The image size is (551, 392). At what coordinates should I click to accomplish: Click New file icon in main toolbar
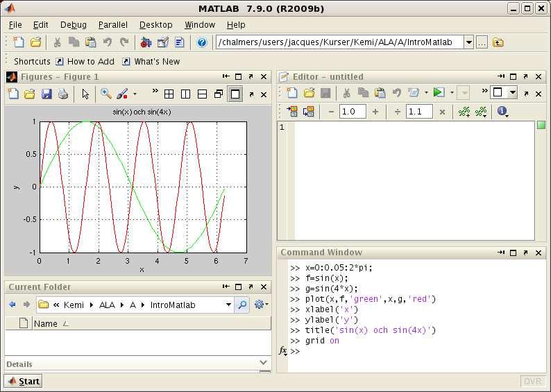click(19, 42)
